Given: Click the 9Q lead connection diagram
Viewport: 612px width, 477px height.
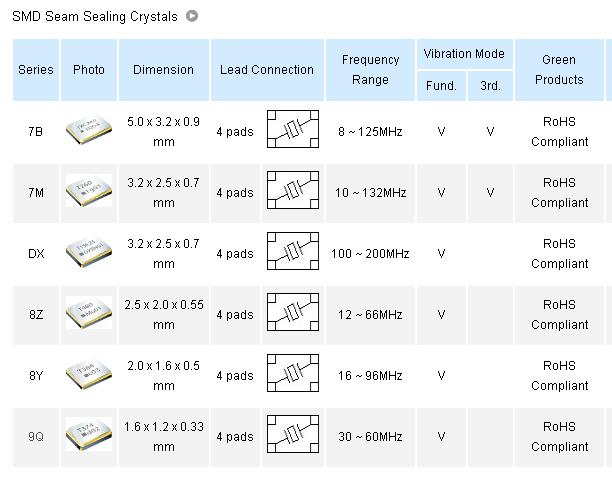Looking at the screenshot, I should (293, 436).
